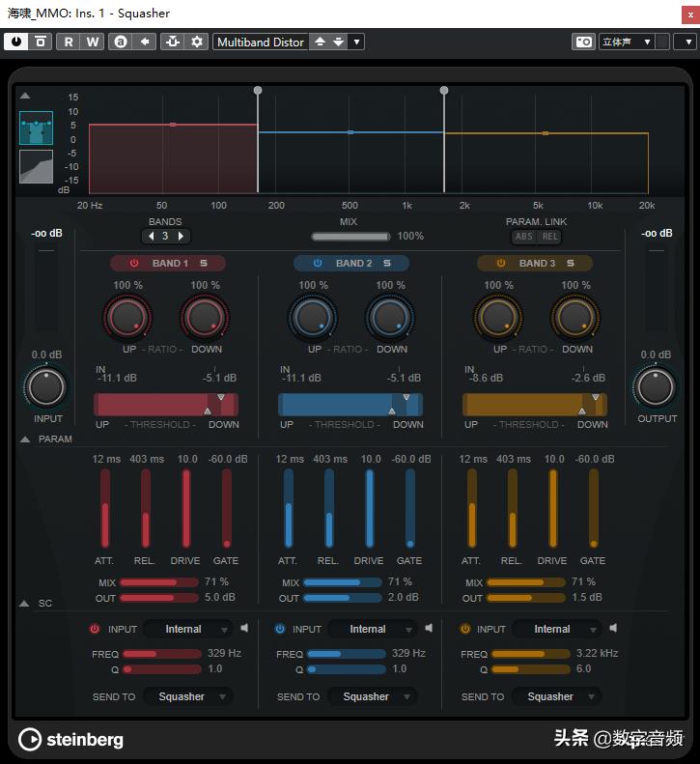The image size is (700, 764).
Task: Click the Band 3 orange threshold bar
Action: point(535,405)
